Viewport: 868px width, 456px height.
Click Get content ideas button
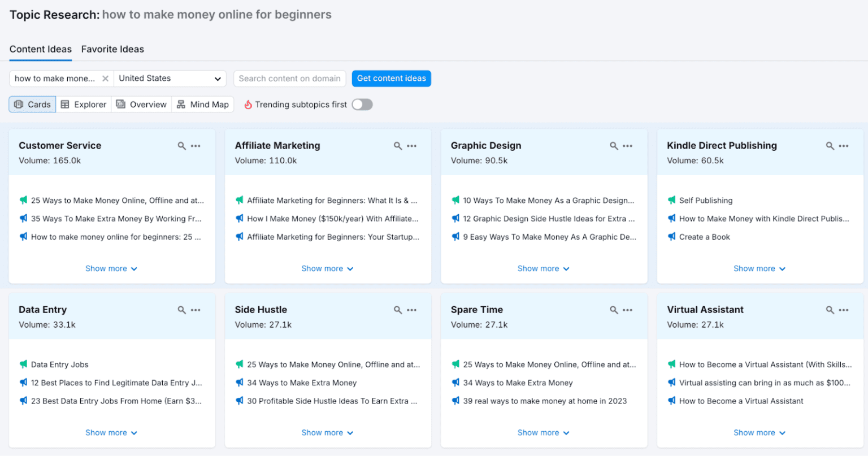pos(392,79)
